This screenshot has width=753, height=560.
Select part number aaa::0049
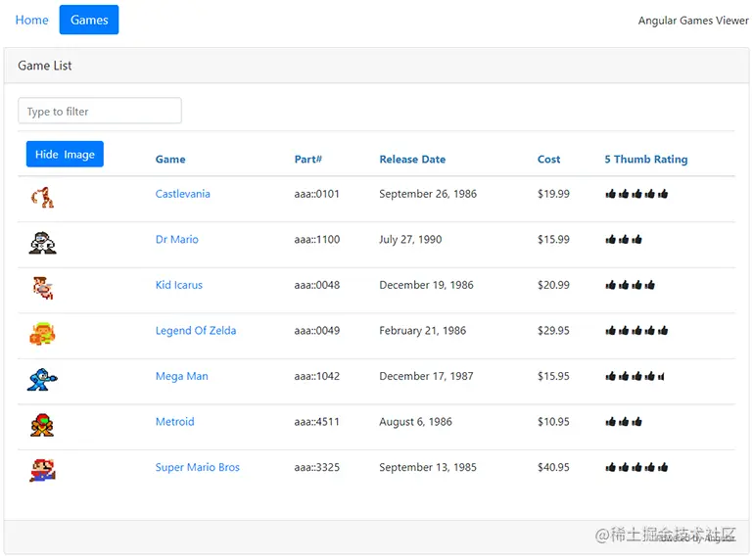click(317, 331)
